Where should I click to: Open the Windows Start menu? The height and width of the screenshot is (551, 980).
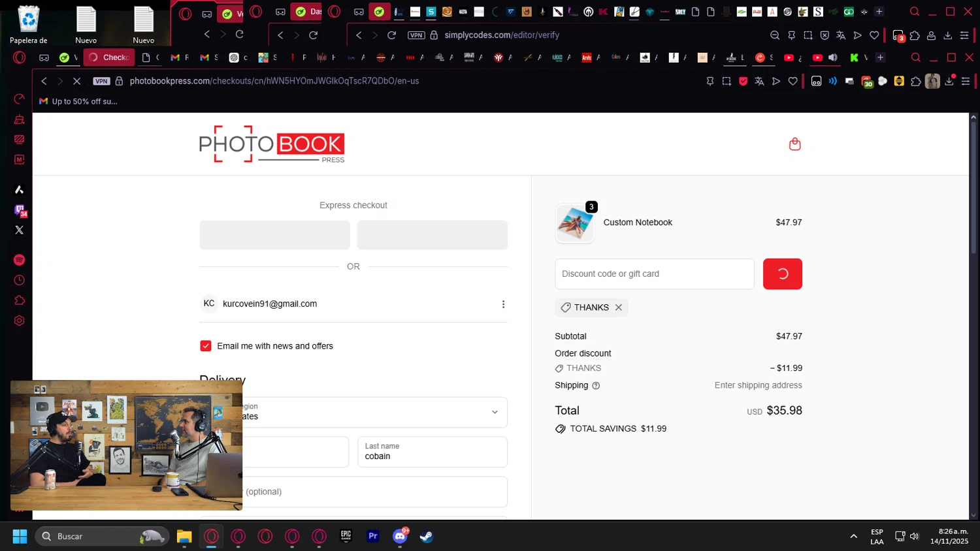(20, 537)
